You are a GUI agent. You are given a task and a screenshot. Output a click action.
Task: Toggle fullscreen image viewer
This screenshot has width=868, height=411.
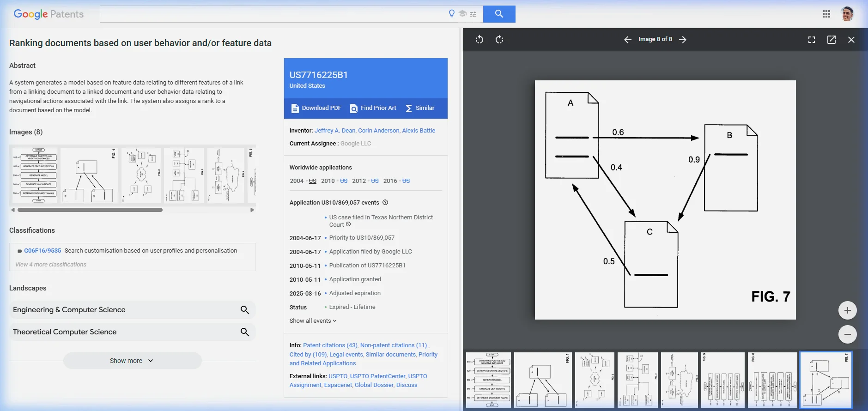point(812,40)
